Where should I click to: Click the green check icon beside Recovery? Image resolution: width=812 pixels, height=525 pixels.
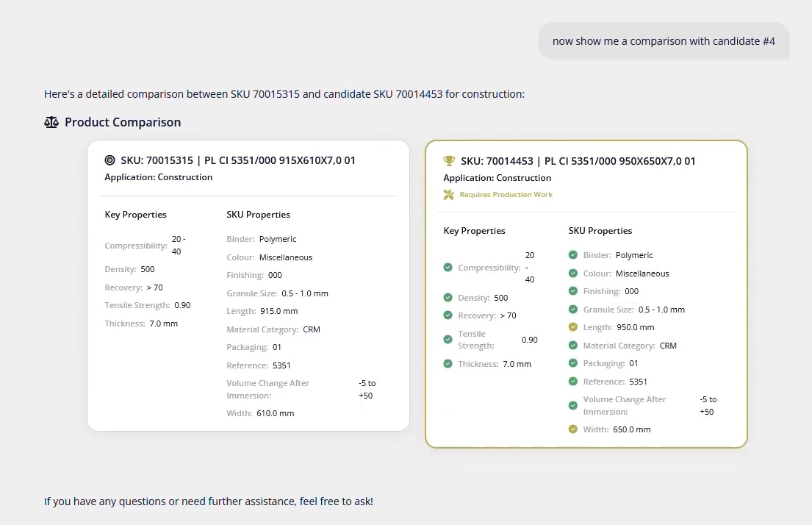448,315
